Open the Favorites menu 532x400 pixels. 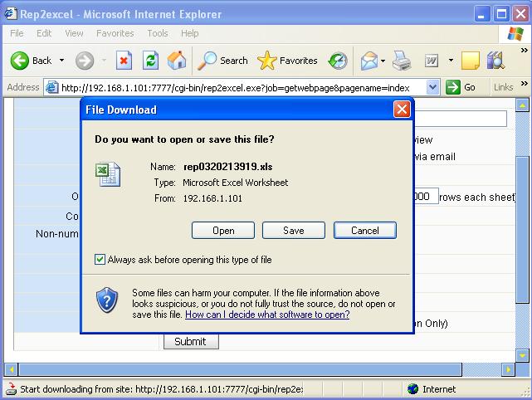pos(115,33)
